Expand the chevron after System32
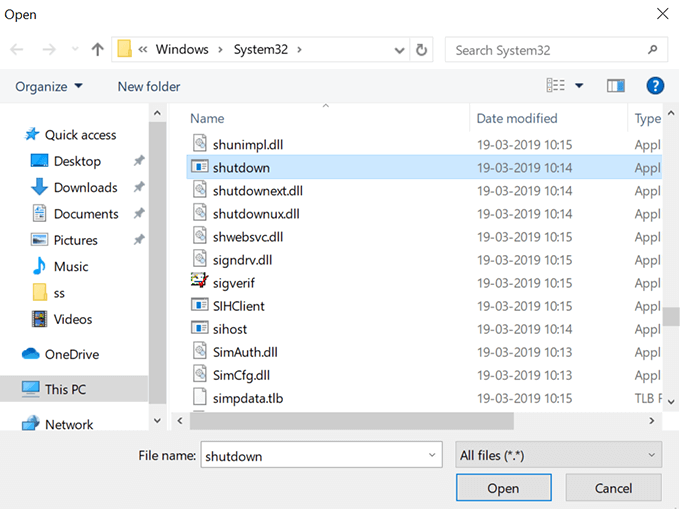 pyautogui.click(x=299, y=49)
